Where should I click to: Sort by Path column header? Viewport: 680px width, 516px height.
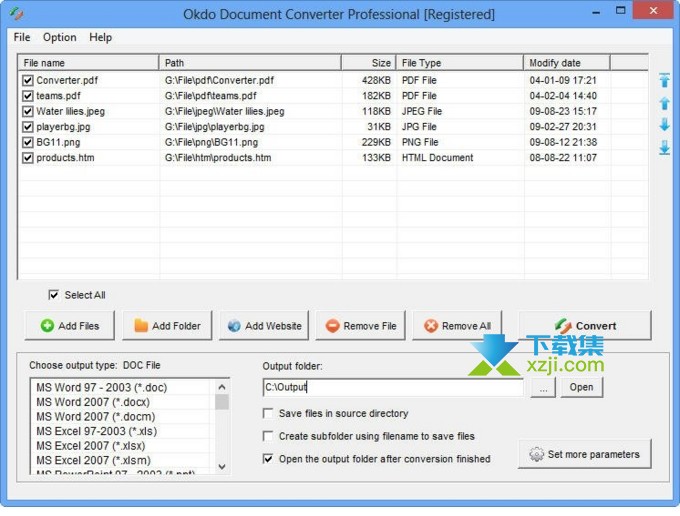coord(250,63)
